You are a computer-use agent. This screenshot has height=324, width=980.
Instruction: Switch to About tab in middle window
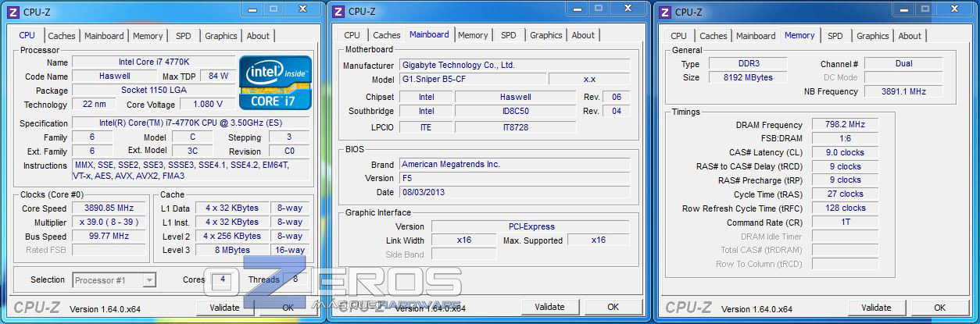coord(583,35)
